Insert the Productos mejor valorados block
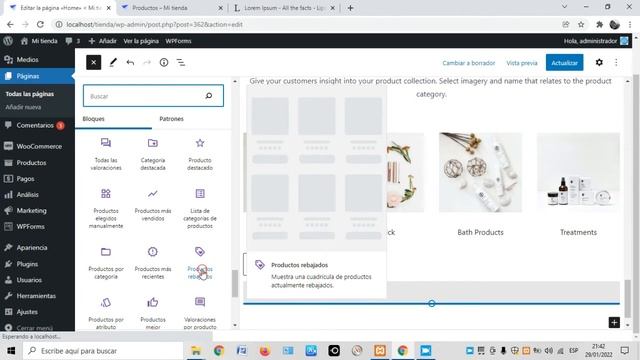Image resolution: width=640 pixels, height=360 pixels. click(x=153, y=313)
